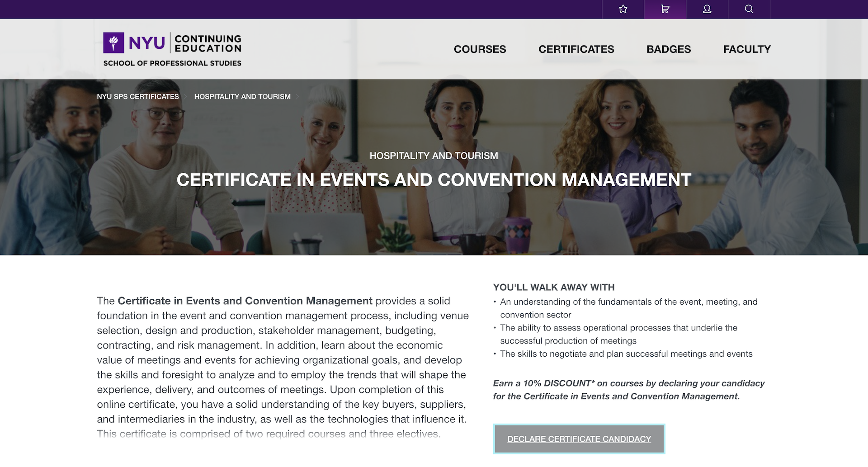The height and width of the screenshot is (467, 868).
Task: Follow the Hospitality and Tourism breadcrumb link
Action: coord(242,97)
